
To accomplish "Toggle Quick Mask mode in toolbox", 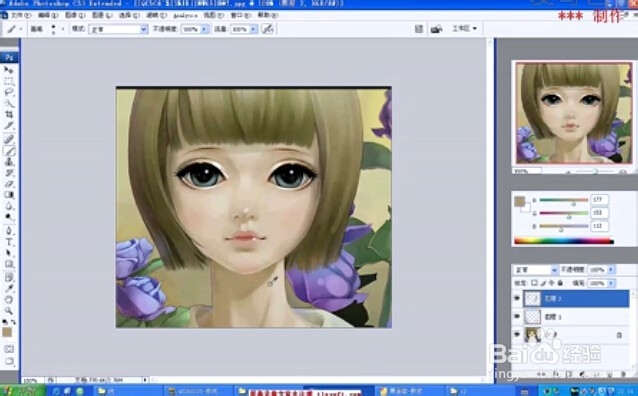I will (9, 349).
